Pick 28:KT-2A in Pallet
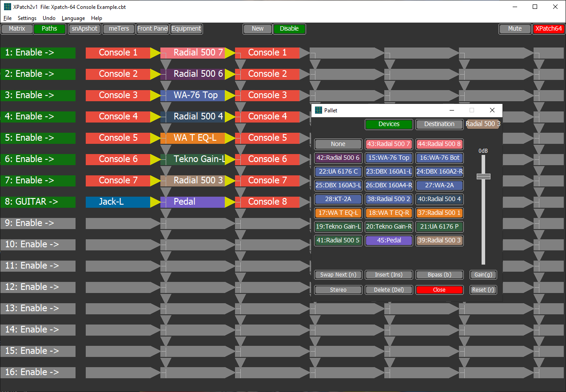Image resolution: width=566 pixels, height=392 pixels. pyautogui.click(x=338, y=199)
